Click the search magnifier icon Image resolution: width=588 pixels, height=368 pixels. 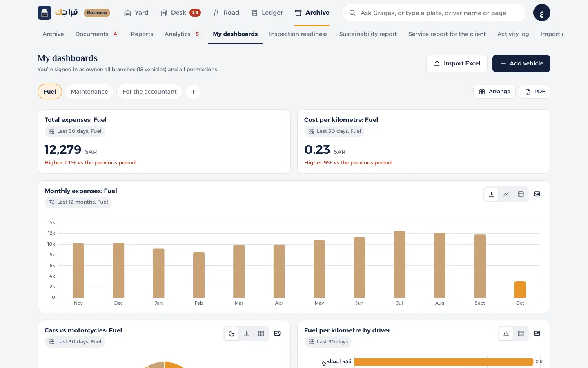352,13
